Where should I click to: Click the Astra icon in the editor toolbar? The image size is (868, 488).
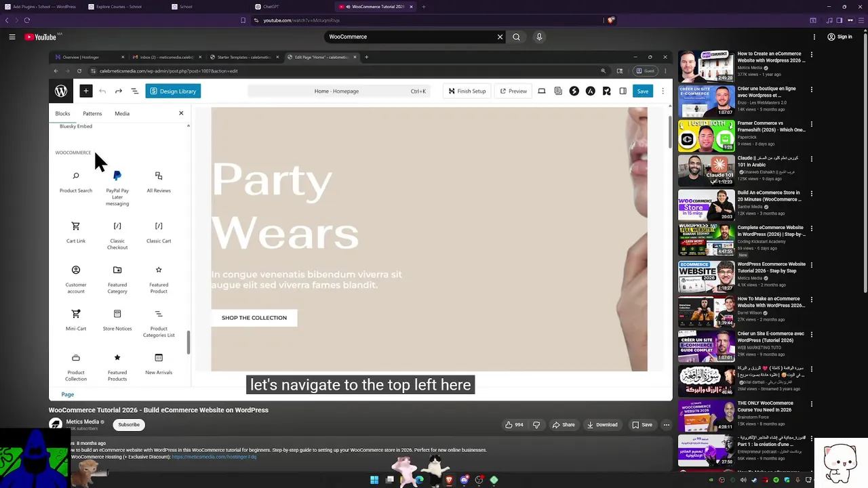[x=591, y=91]
